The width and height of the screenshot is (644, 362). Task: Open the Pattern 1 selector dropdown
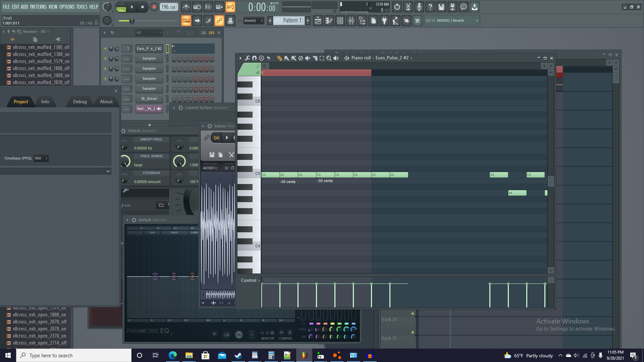tap(290, 21)
